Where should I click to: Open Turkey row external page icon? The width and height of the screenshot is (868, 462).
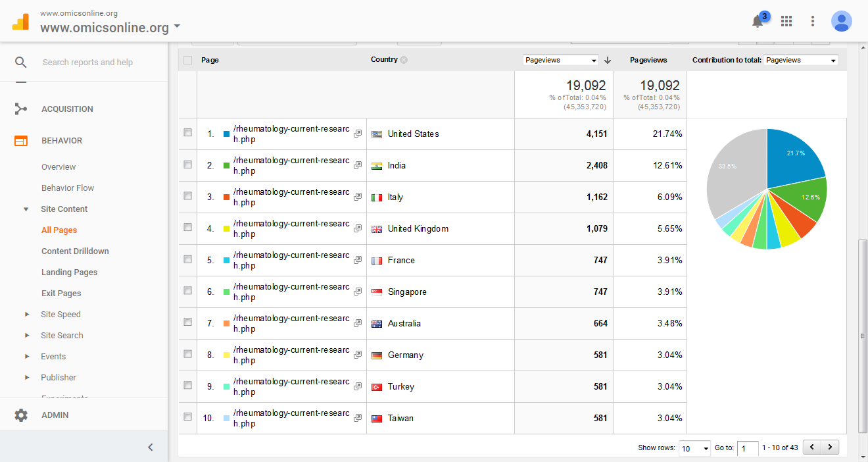tap(358, 386)
